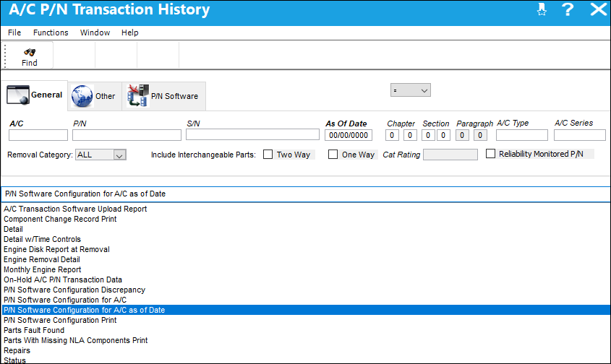The image size is (611, 364).
Task: Click the A/C Type input field
Action: click(x=522, y=135)
